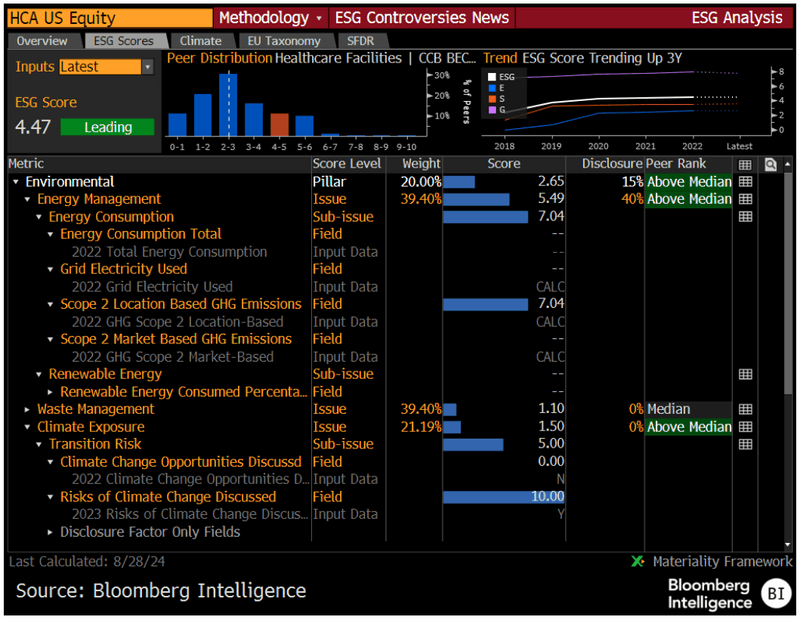Click the orange S legend swatch
800x619 pixels.
pos(492,99)
